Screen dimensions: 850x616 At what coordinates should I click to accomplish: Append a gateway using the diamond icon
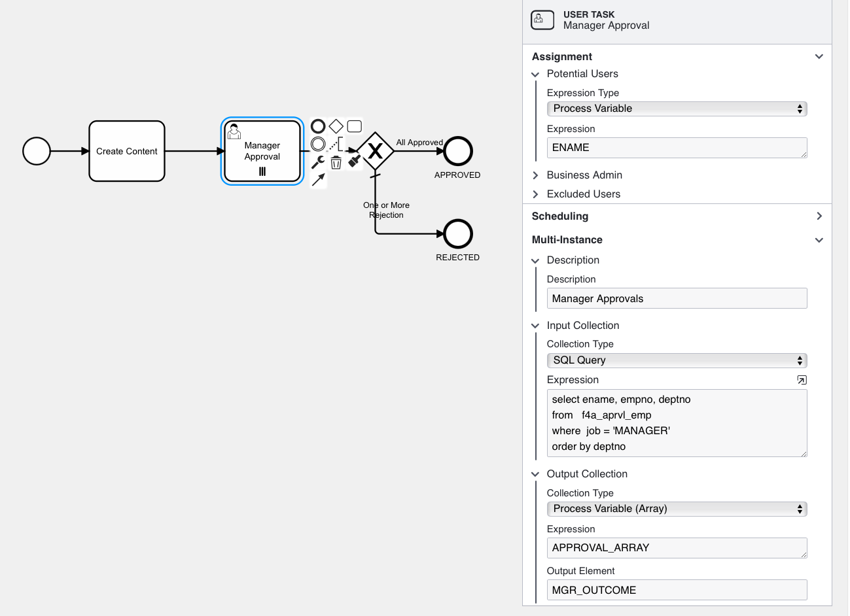tap(336, 126)
